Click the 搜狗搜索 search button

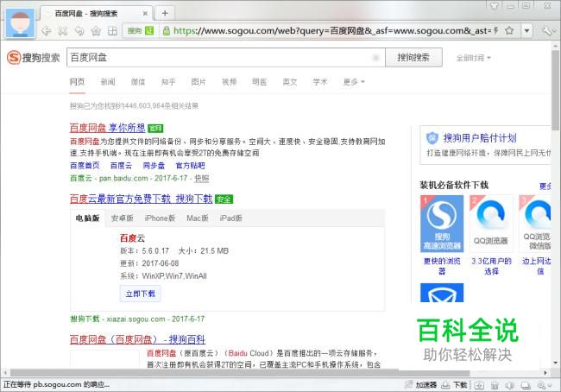(413, 57)
